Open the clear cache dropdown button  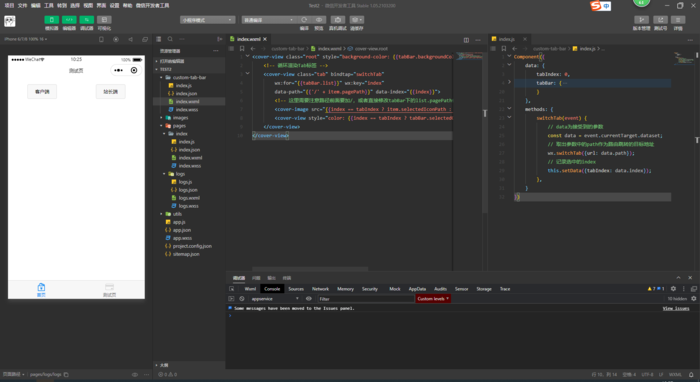[357, 20]
